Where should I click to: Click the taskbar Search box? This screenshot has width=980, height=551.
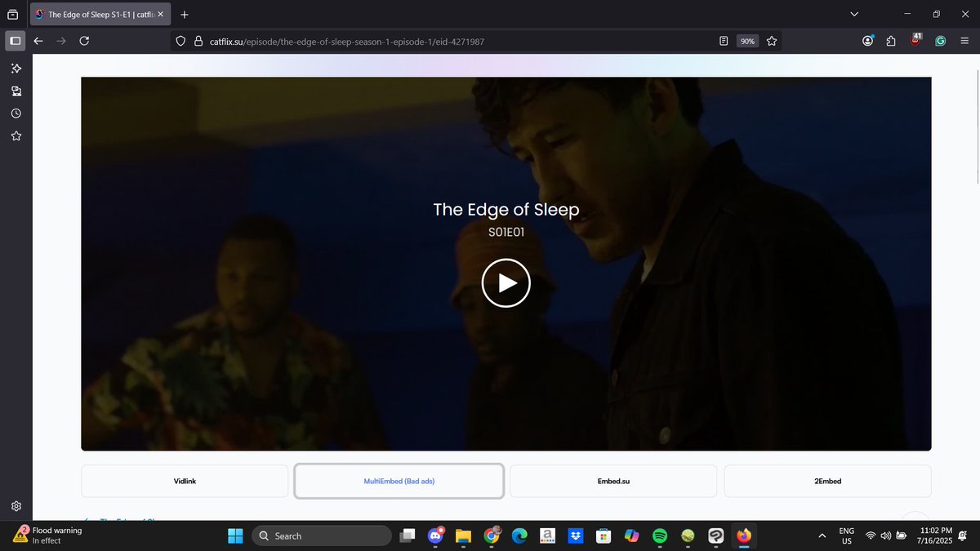click(x=322, y=535)
